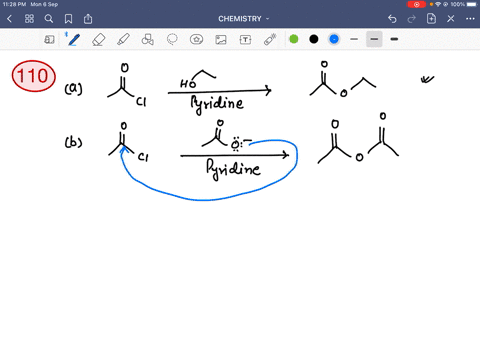Select the Pen tool
The height and width of the screenshot is (360, 480).
tap(73, 40)
